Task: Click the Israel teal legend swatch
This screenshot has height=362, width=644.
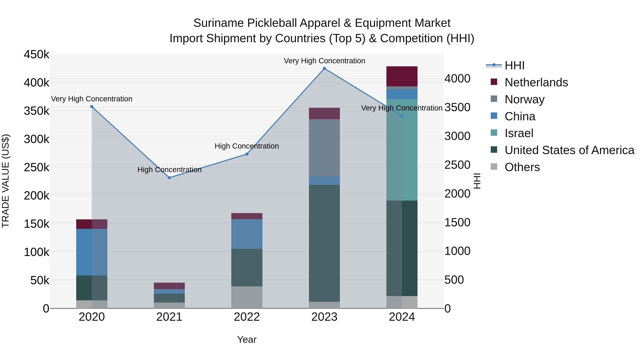Action: click(x=494, y=132)
